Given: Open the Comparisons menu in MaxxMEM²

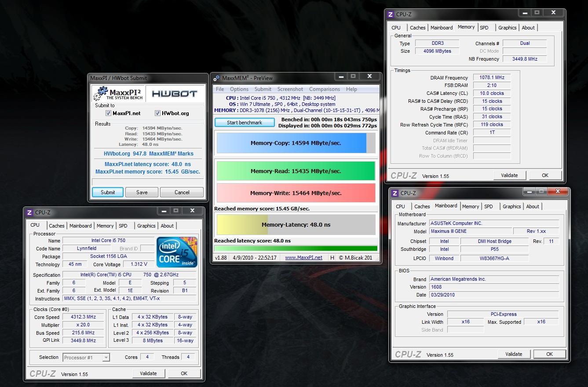Looking at the screenshot, I should click(325, 89).
